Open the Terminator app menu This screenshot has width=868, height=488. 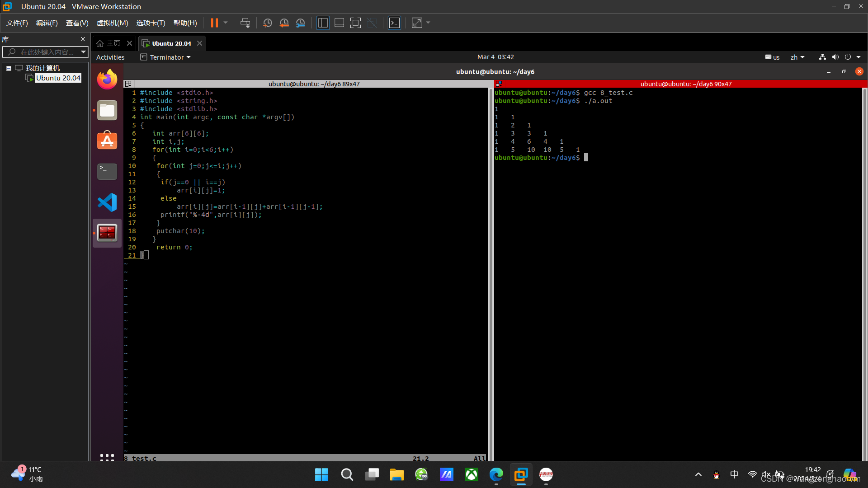pos(166,57)
